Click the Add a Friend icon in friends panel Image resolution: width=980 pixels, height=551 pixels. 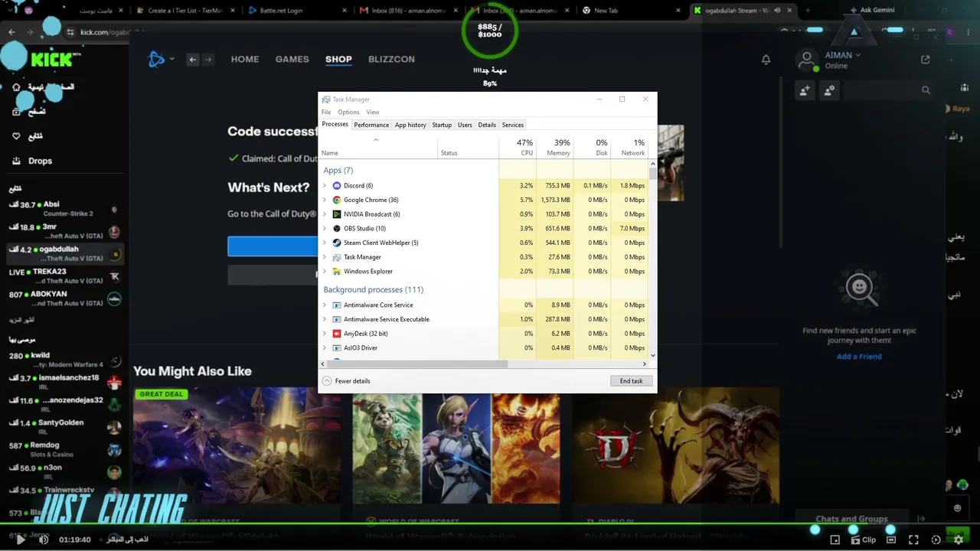(805, 90)
